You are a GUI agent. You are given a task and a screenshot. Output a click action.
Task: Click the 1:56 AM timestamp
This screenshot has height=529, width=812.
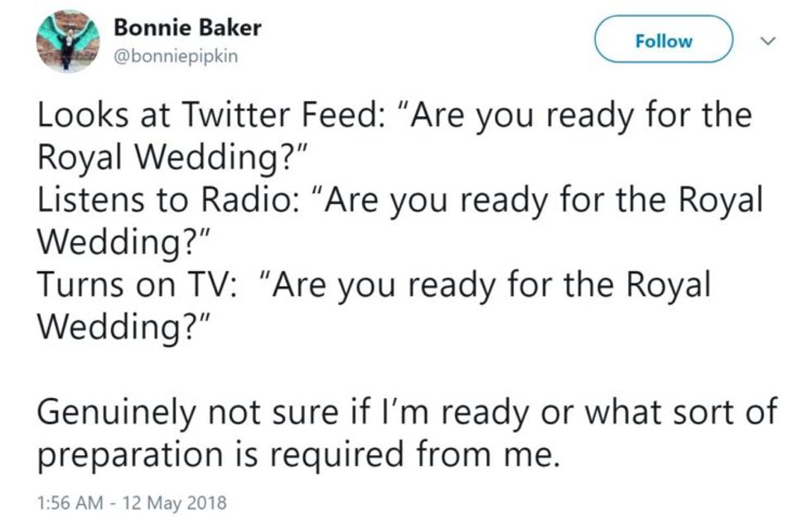pyautogui.click(x=70, y=502)
